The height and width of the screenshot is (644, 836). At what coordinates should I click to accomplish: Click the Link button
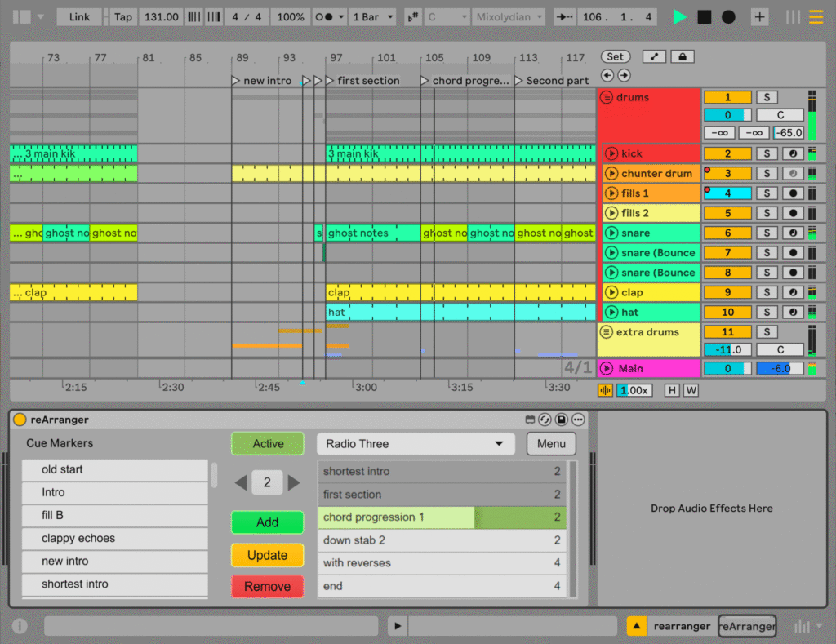[79, 17]
